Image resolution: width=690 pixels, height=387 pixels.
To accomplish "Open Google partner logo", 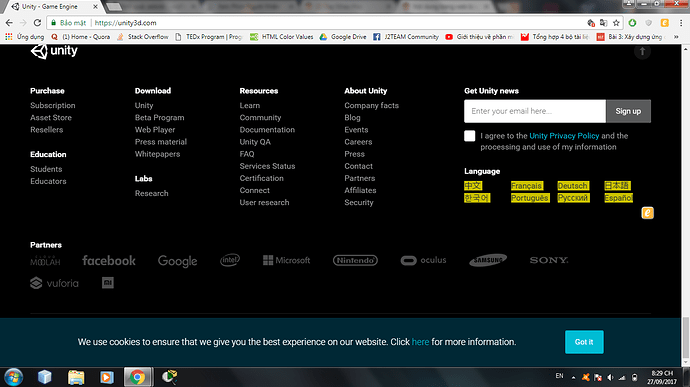I will tap(177, 261).
